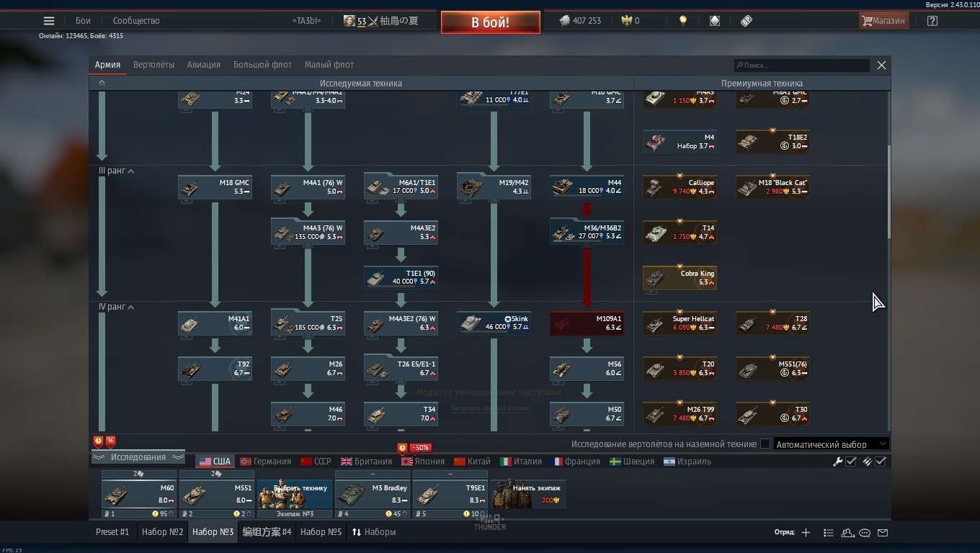
Task: Click the Silver Lions balance 407 253
Action: tap(580, 21)
